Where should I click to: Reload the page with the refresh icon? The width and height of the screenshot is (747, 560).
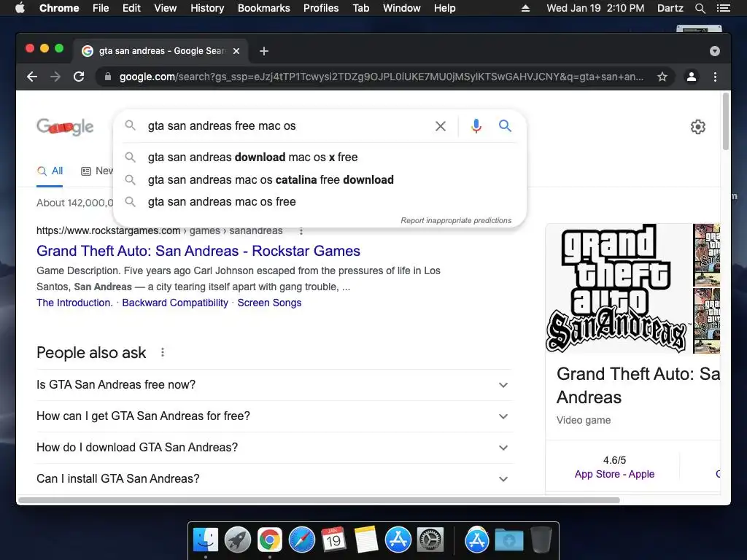click(x=79, y=77)
